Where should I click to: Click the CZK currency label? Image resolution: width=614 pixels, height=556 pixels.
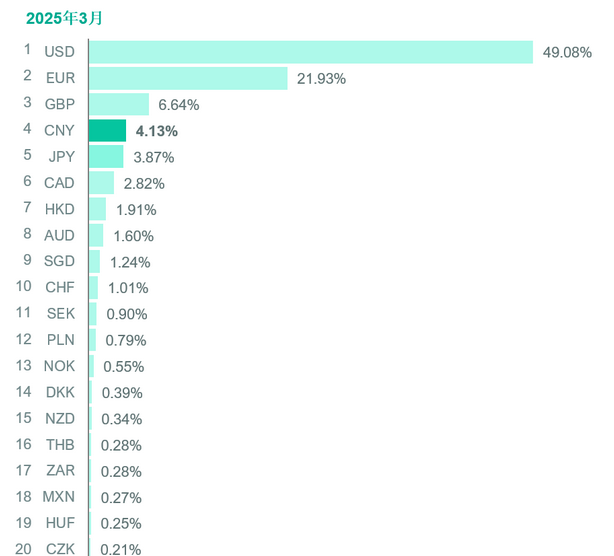coord(59,548)
